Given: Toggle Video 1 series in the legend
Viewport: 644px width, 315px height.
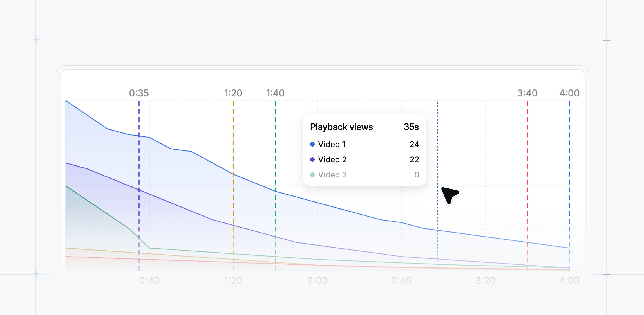Looking at the screenshot, I should coord(332,144).
